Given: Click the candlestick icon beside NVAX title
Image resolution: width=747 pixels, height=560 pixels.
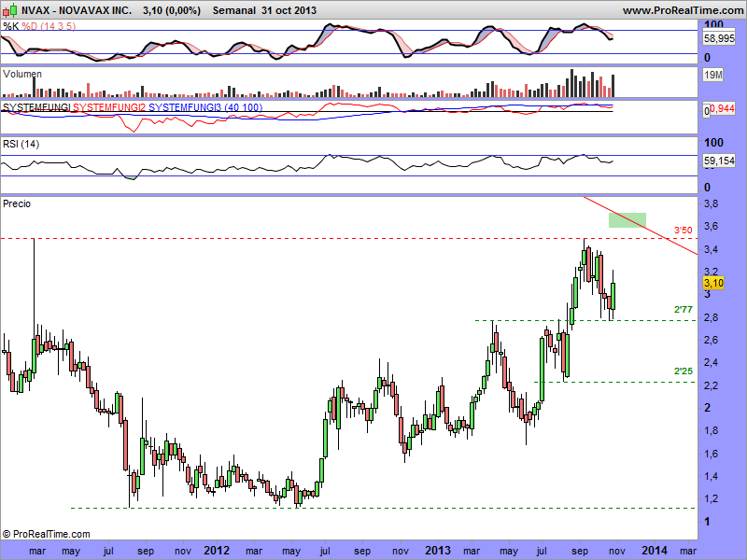Looking at the screenshot, I should 10,9.
